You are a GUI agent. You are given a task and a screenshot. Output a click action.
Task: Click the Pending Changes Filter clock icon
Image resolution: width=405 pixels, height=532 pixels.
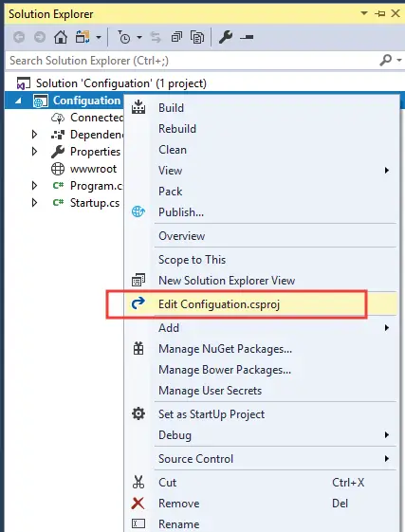click(124, 37)
